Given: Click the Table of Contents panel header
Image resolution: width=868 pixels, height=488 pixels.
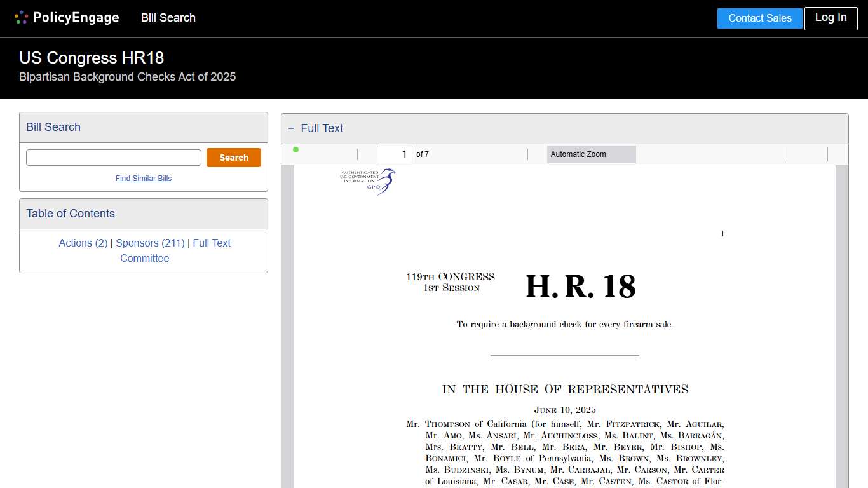Looking at the screenshot, I should coord(70,213).
